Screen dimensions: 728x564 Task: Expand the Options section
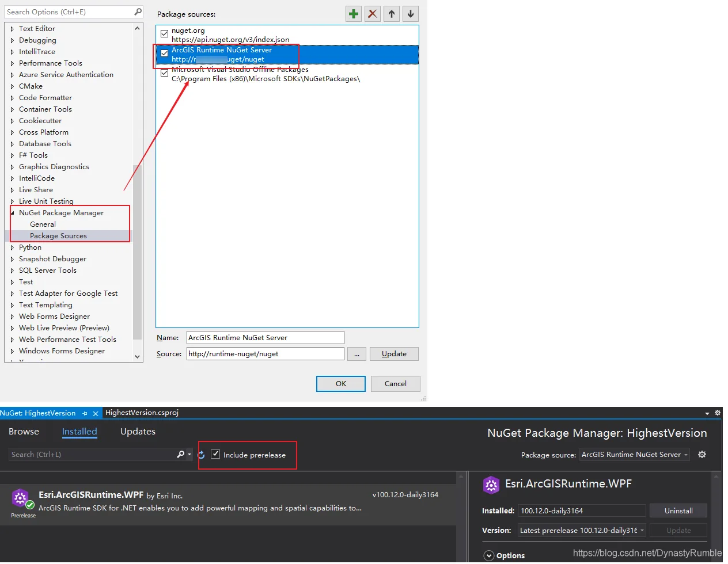[489, 556]
